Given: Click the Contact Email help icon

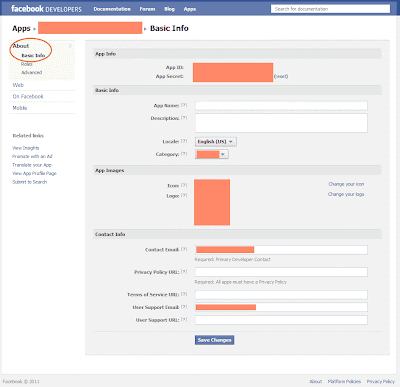Looking at the screenshot, I should click(184, 249).
